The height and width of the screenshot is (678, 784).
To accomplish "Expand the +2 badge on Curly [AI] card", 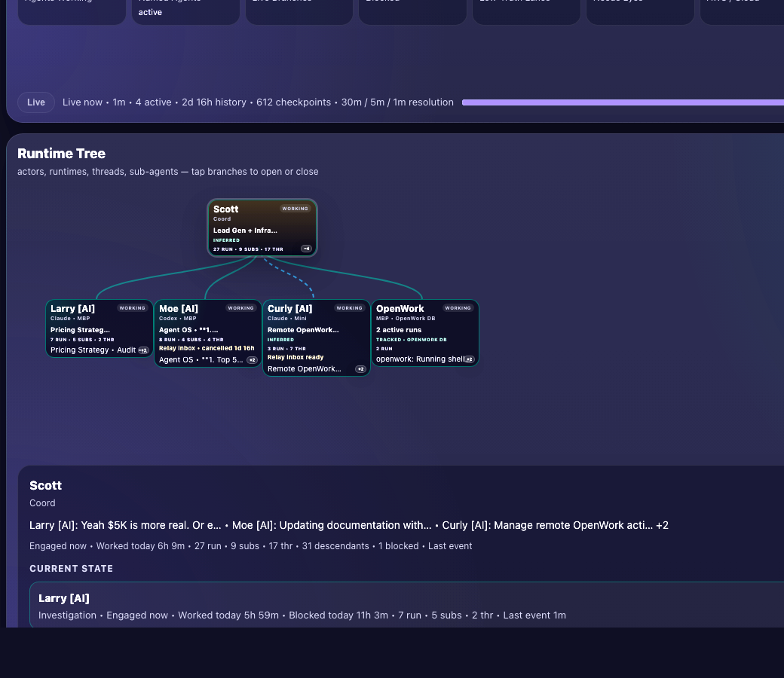I will pyautogui.click(x=360, y=369).
